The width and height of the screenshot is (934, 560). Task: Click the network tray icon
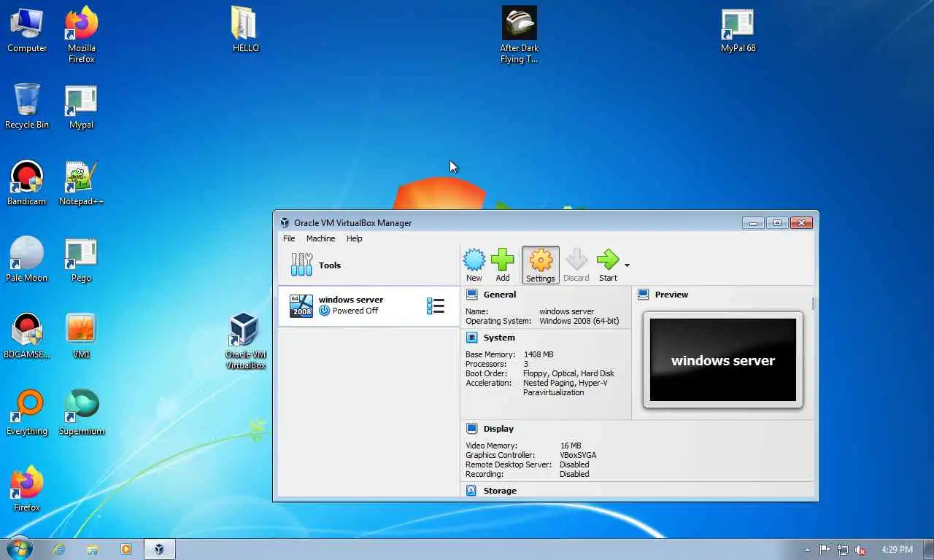(x=843, y=550)
